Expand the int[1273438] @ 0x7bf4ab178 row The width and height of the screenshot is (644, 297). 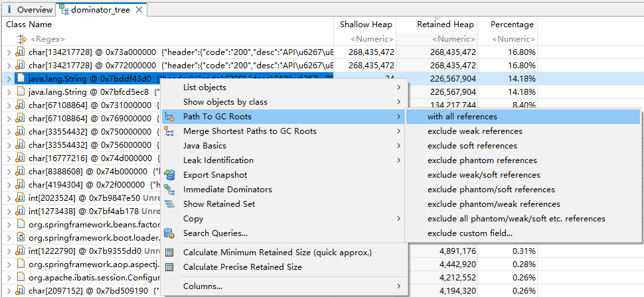[x=9, y=211]
